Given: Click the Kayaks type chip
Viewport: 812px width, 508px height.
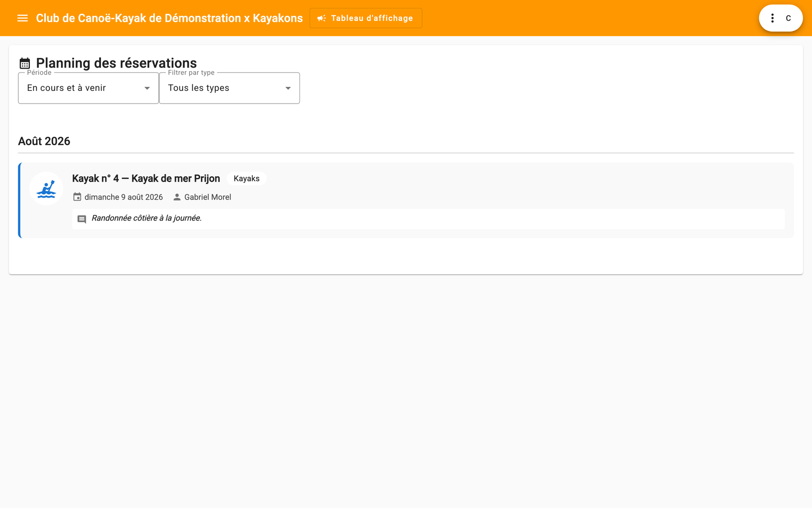Looking at the screenshot, I should tap(247, 178).
